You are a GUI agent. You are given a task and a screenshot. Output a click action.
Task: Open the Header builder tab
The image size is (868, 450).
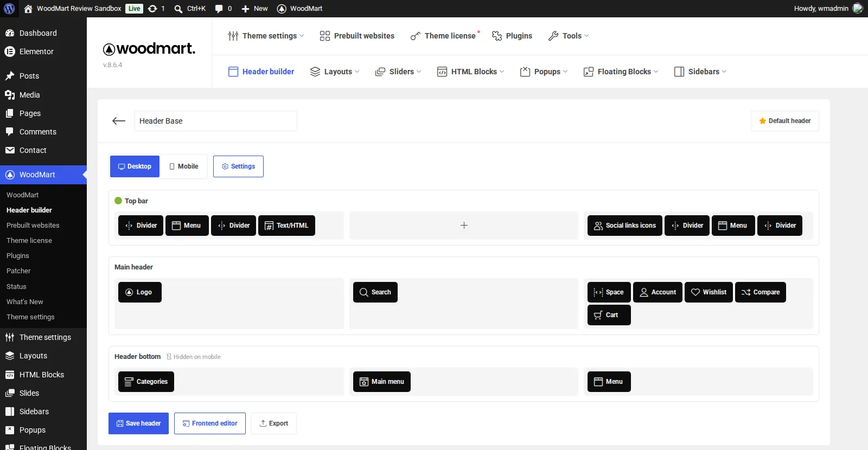click(x=261, y=72)
